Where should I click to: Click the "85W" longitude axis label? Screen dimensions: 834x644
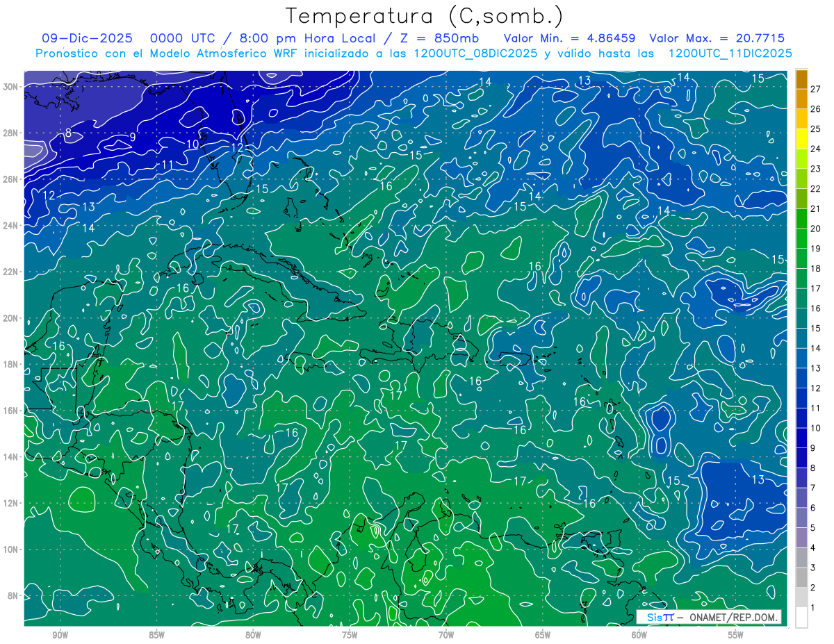pyautogui.click(x=156, y=635)
